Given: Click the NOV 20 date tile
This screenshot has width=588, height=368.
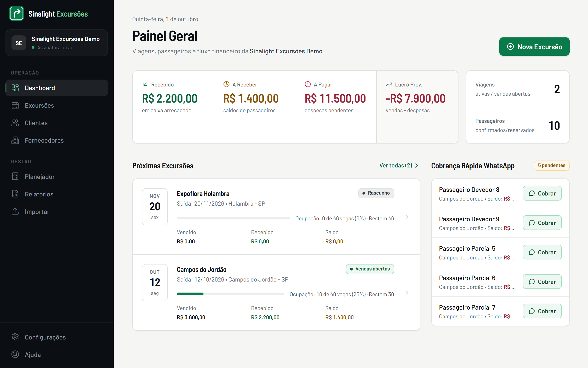Looking at the screenshot, I should click(155, 207).
